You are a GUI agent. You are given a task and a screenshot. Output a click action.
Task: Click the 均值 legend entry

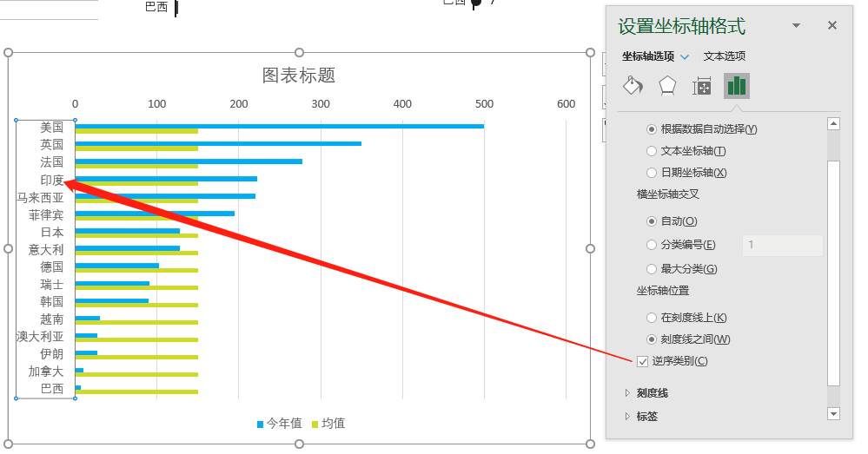[328, 424]
